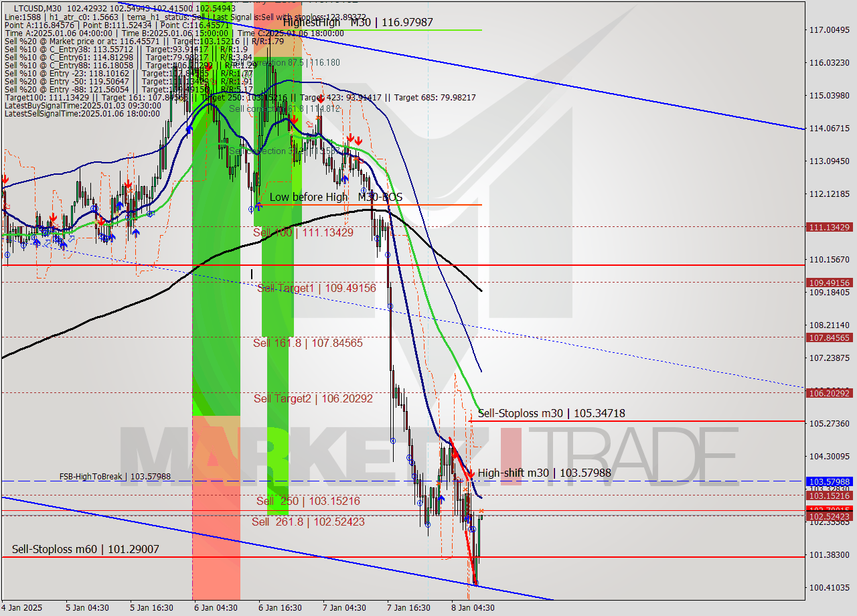The width and height of the screenshot is (857, 616).
Task: Click the 5 Jan 16:30 time label
Action: click(x=152, y=608)
